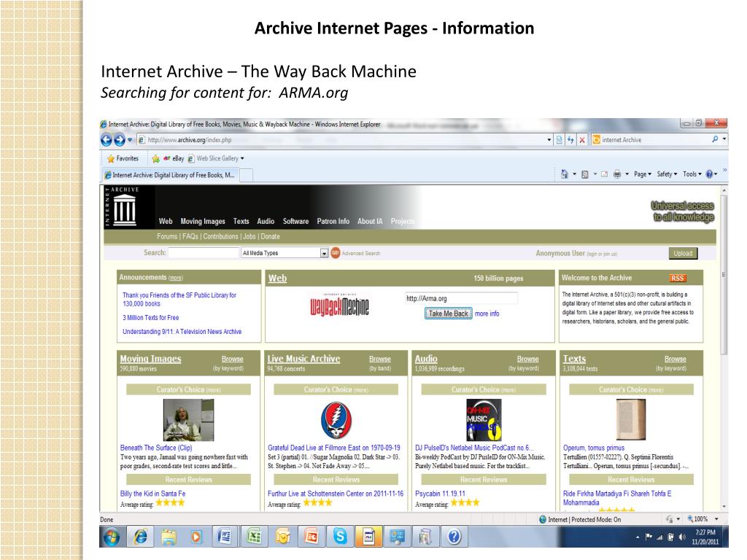The height and width of the screenshot is (560, 747).
Task: Click the RSS feeds toolbar icon
Action: [x=585, y=174]
